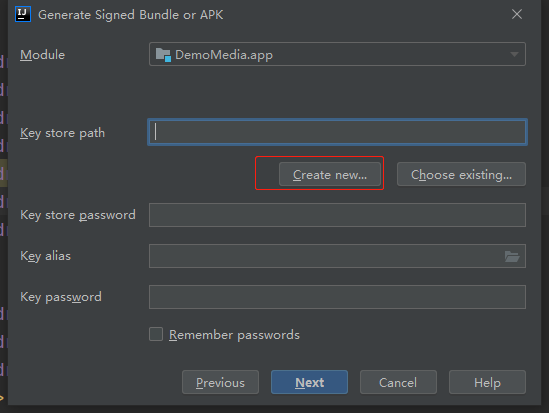Open Help for this dialog
The width and height of the screenshot is (549, 413).
[487, 382]
